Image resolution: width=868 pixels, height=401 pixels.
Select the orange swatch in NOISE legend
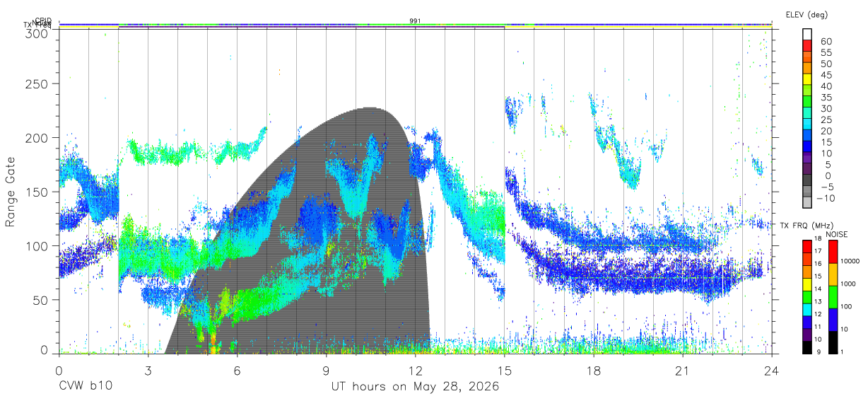(x=833, y=274)
